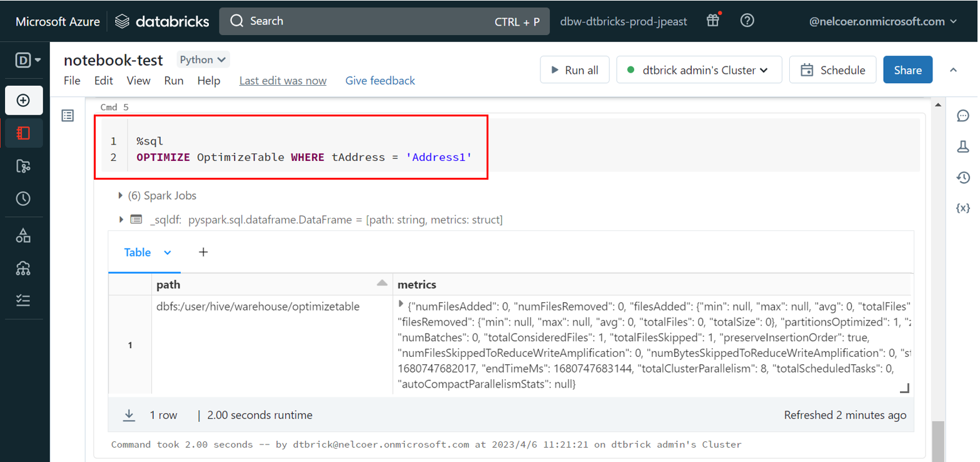Viewport: 980px width, 462px height.
Task: Open the File menu
Action: coord(72,81)
